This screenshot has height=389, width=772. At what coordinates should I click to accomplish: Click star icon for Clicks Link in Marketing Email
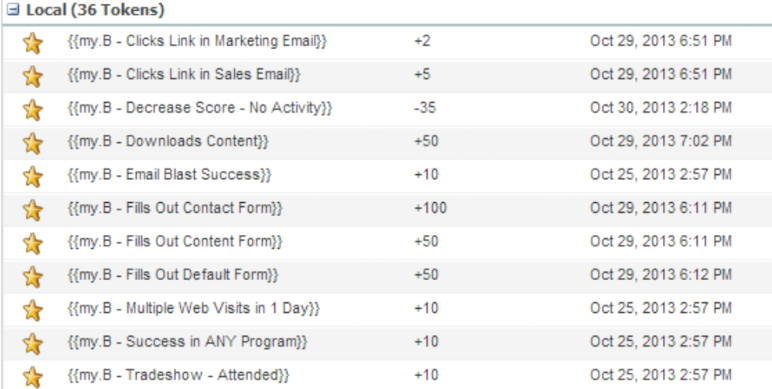tap(32, 43)
